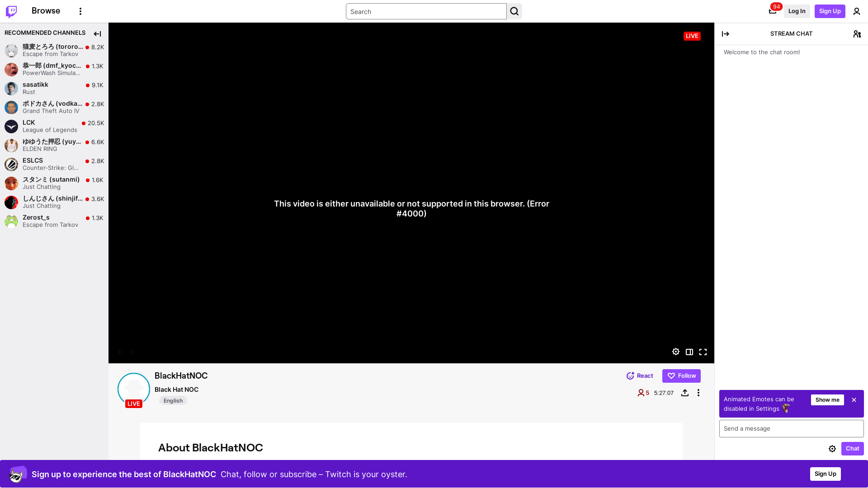
Task: Enter fullscreen with the player icon
Action: 703,352
